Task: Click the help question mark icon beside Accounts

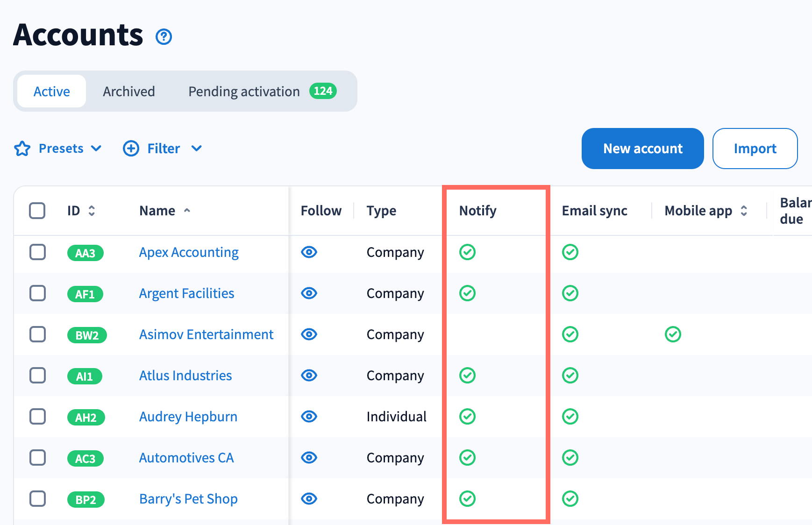Action: coord(164,36)
